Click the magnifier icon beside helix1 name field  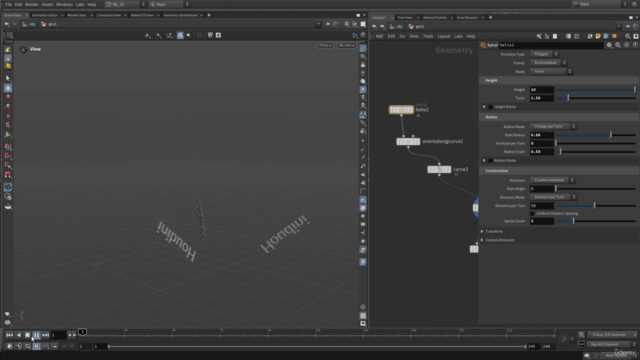coord(618,45)
